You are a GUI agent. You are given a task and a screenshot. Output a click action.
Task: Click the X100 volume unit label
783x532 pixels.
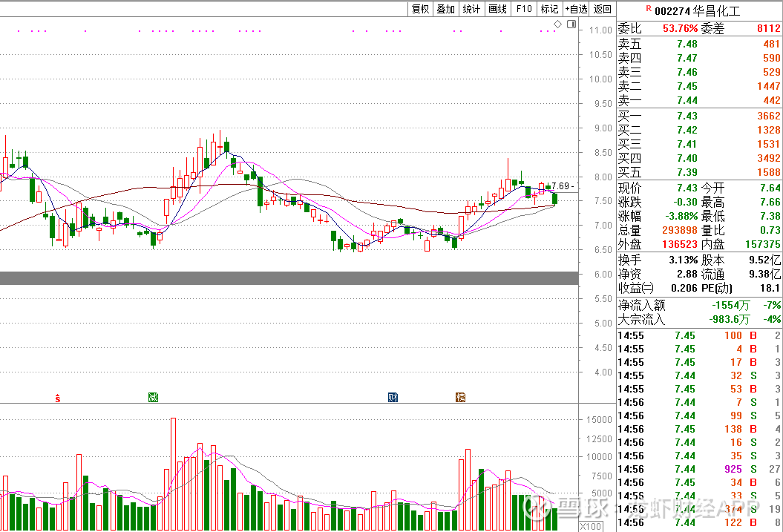point(590,526)
